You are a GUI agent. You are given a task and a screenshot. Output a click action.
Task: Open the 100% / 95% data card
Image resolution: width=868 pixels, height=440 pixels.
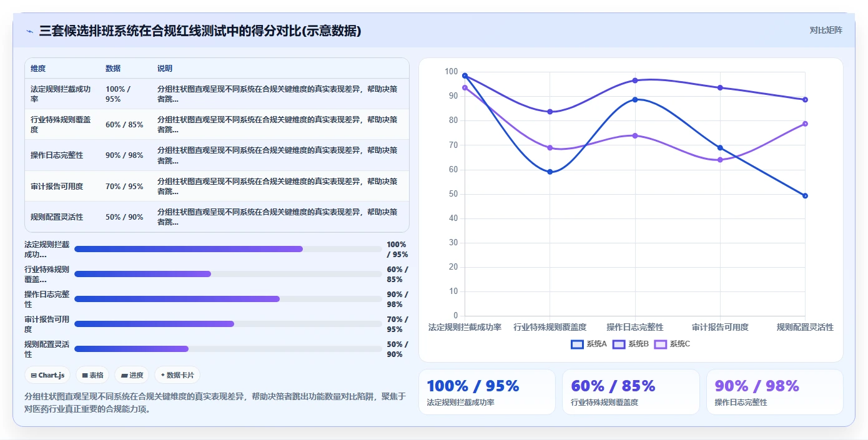tap(487, 392)
